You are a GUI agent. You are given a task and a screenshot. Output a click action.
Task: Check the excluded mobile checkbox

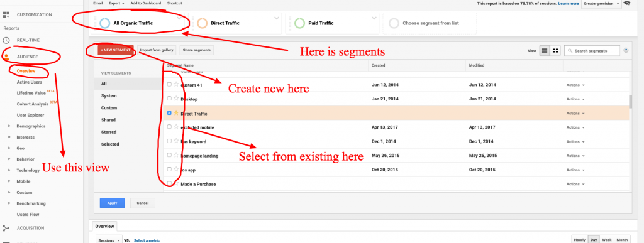point(169,127)
